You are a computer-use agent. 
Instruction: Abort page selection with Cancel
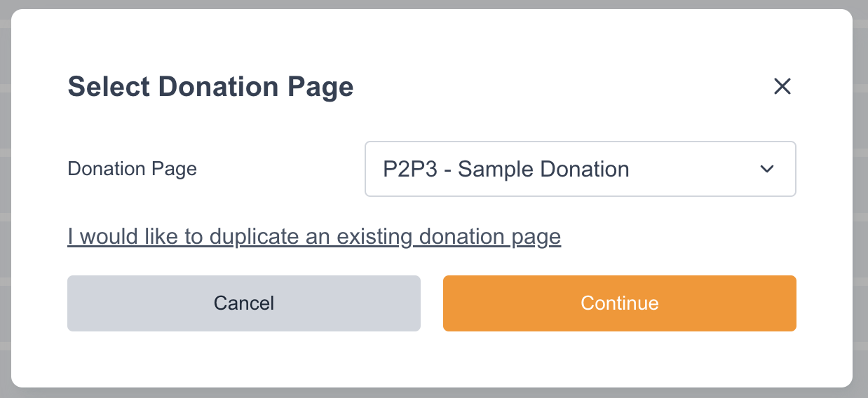(x=243, y=303)
